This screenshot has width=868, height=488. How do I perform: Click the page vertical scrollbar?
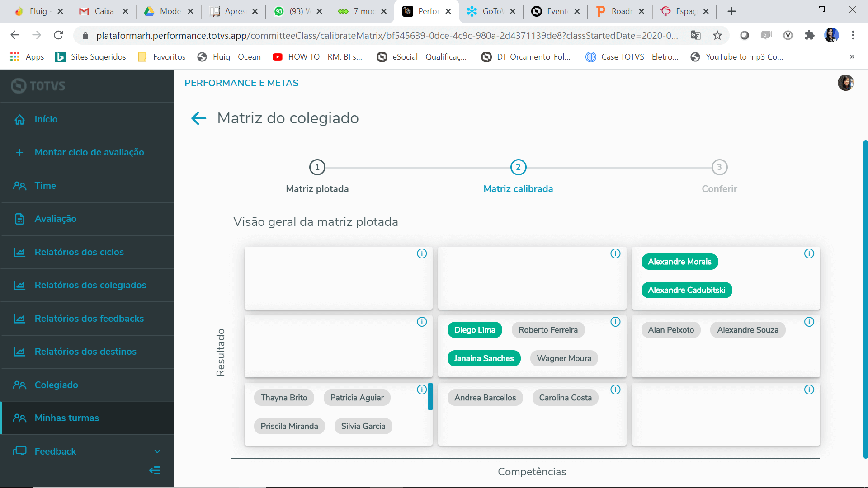coord(865,298)
